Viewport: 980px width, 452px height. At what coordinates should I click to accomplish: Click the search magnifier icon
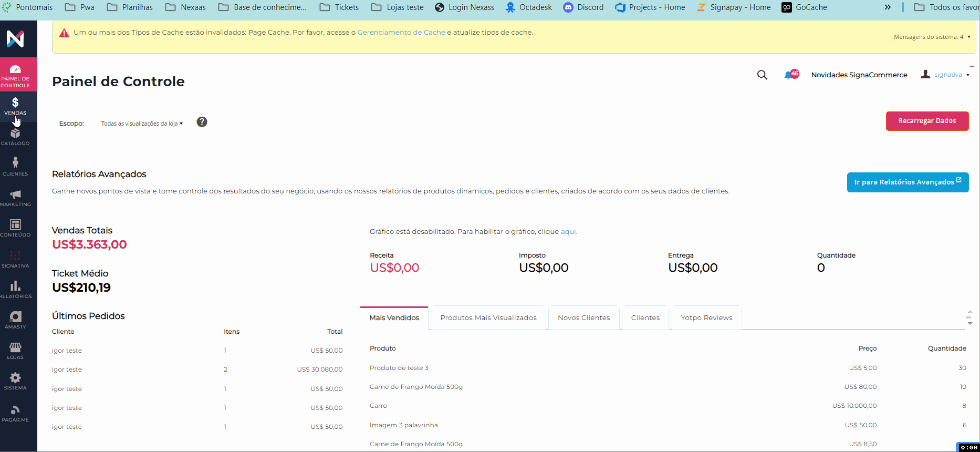click(762, 75)
